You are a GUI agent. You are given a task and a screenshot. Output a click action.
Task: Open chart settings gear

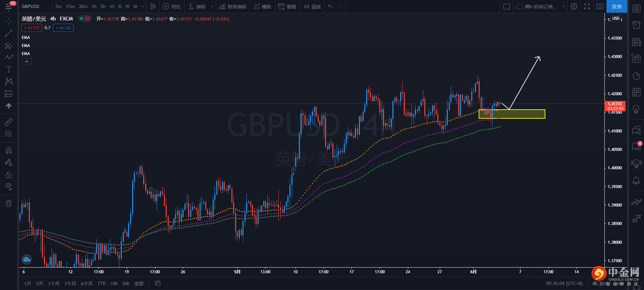(574, 6)
